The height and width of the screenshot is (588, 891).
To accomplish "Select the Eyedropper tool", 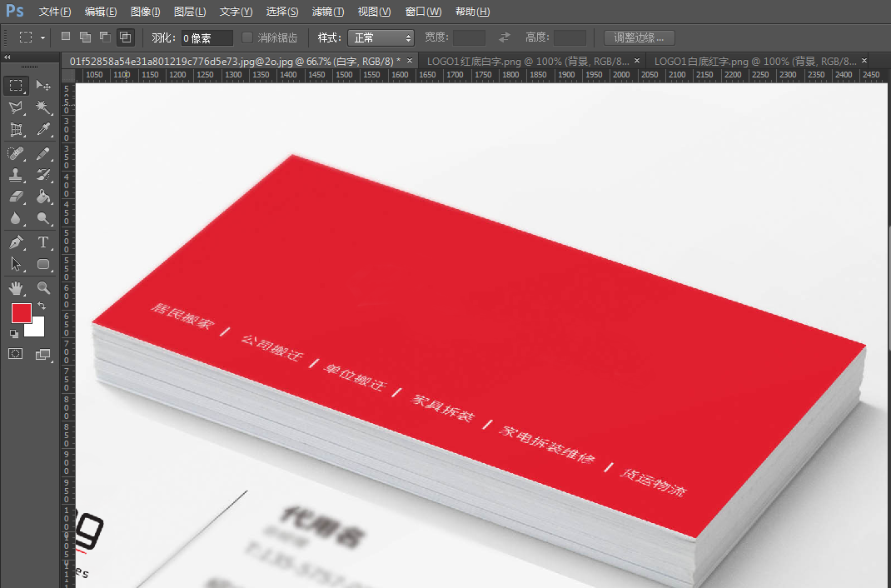I will [x=43, y=130].
